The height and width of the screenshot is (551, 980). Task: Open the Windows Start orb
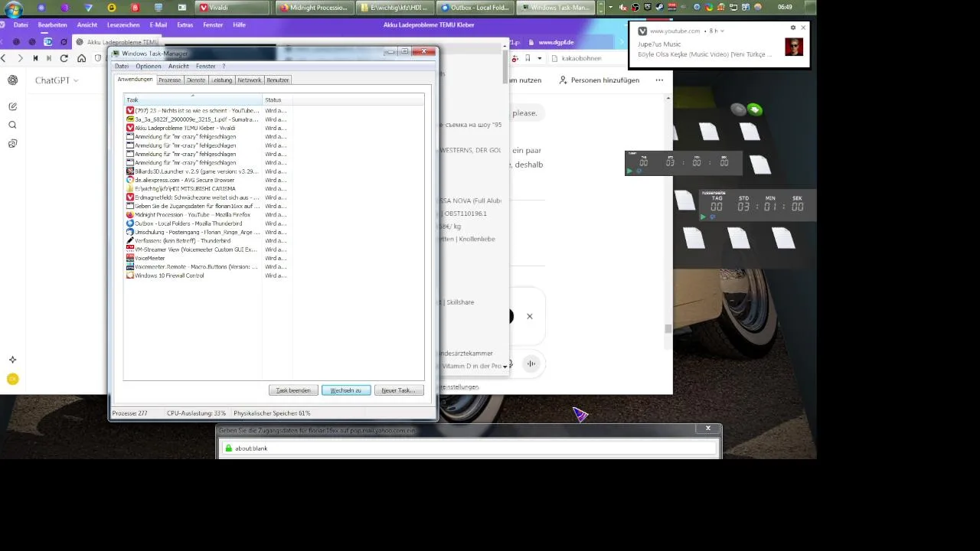pyautogui.click(x=14, y=8)
